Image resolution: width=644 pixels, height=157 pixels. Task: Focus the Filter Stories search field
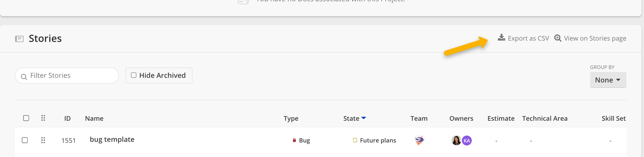[x=67, y=76]
